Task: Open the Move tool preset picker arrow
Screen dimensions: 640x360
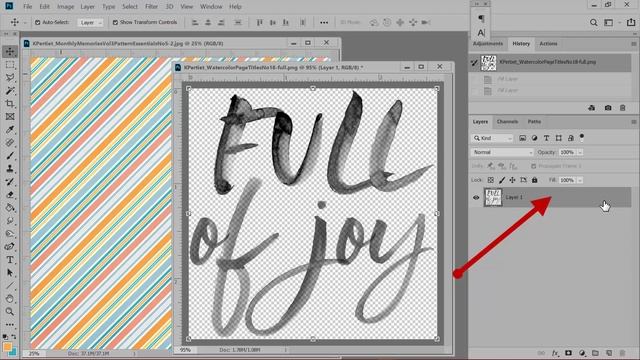Action: click(x=25, y=23)
